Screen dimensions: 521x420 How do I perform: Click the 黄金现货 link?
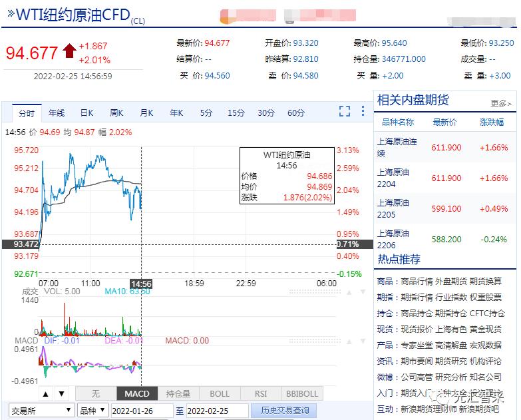486,329
